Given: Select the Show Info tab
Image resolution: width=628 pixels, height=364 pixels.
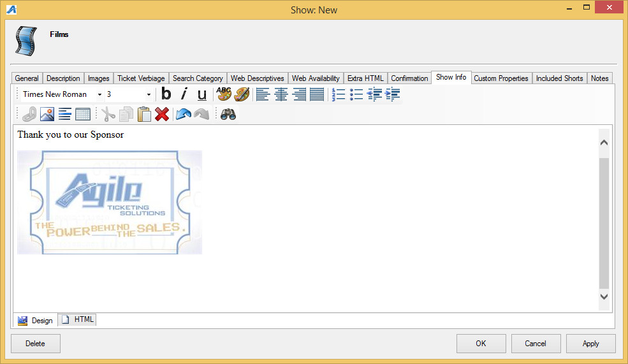Looking at the screenshot, I should (x=451, y=77).
